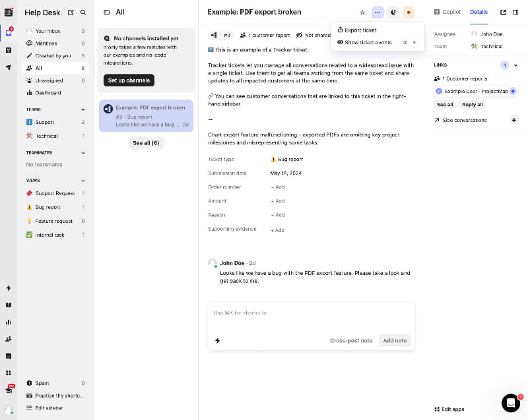Open the Reports bar chart rail icon

click(9, 322)
